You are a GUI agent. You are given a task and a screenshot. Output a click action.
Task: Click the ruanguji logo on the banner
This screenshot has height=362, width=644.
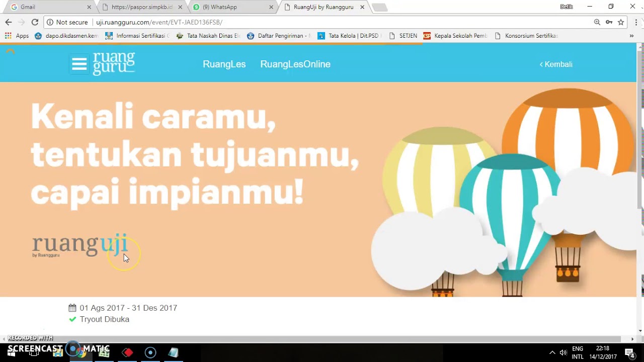(80, 245)
